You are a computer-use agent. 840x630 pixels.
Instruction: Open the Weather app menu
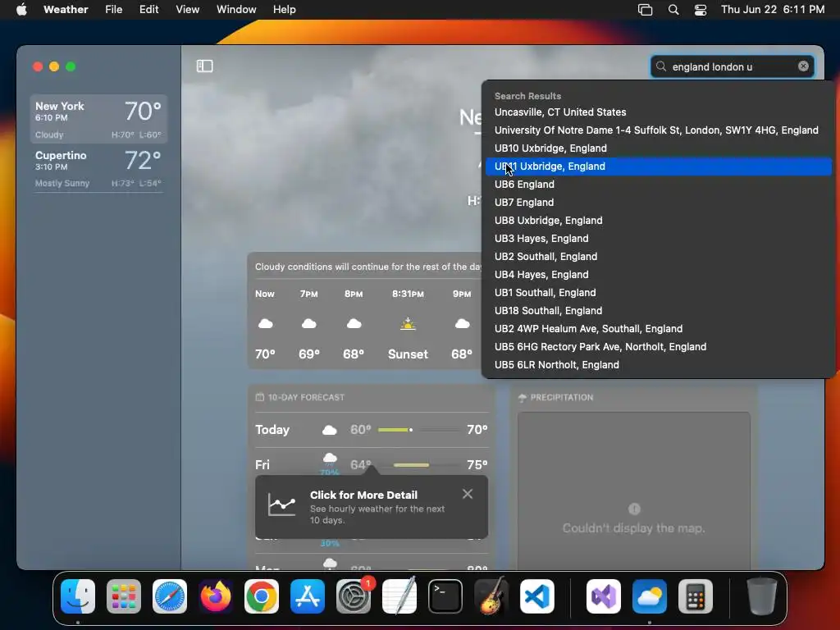(x=66, y=10)
